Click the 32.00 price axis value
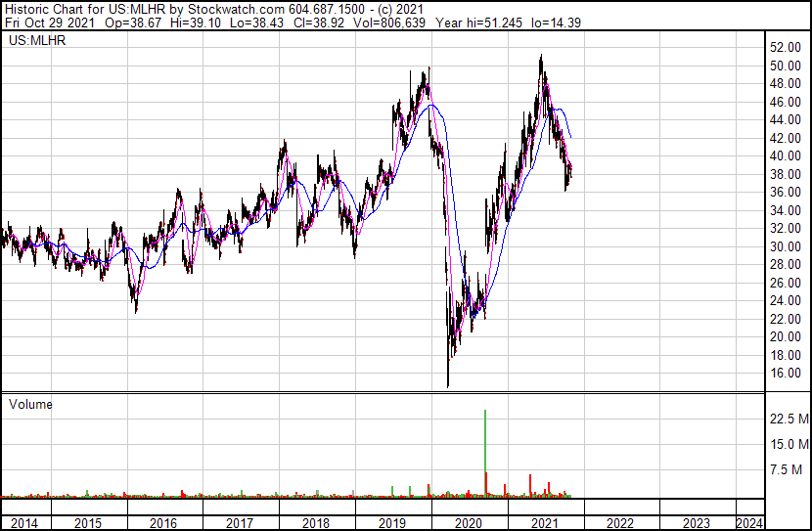This screenshot has height=531, width=812. 786,228
